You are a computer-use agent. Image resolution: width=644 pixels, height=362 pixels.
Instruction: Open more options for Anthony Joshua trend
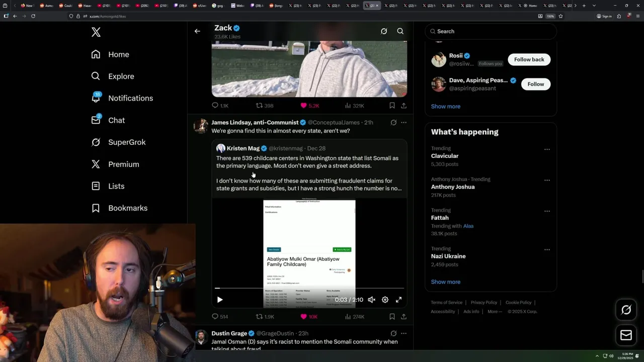(x=547, y=180)
